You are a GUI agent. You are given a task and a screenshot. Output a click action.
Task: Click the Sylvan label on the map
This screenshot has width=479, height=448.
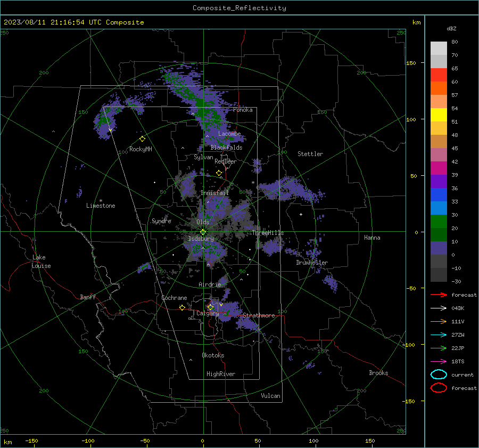point(203,157)
